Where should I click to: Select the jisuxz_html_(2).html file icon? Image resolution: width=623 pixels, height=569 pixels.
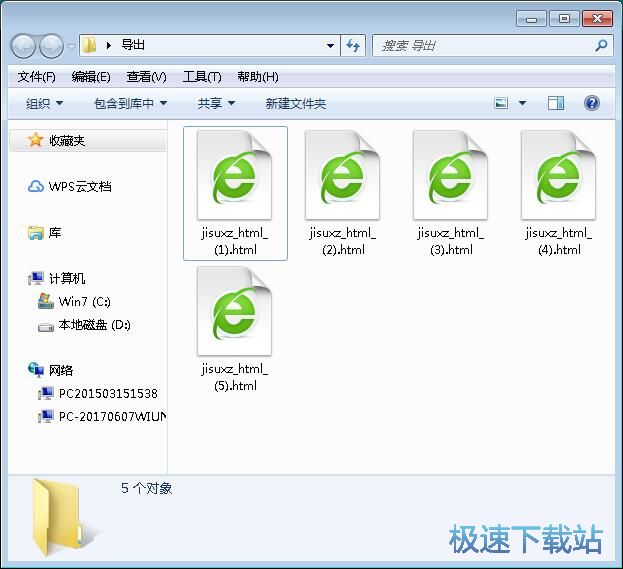(x=343, y=175)
